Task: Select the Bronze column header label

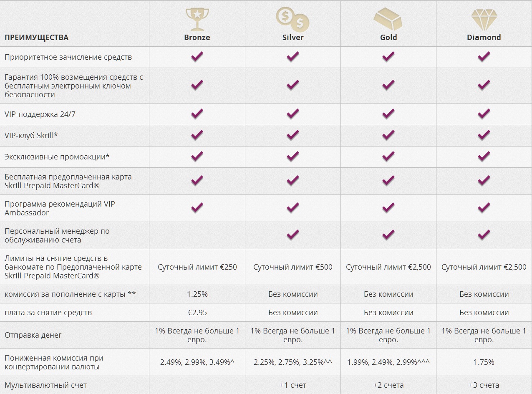Action: tap(197, 37)
